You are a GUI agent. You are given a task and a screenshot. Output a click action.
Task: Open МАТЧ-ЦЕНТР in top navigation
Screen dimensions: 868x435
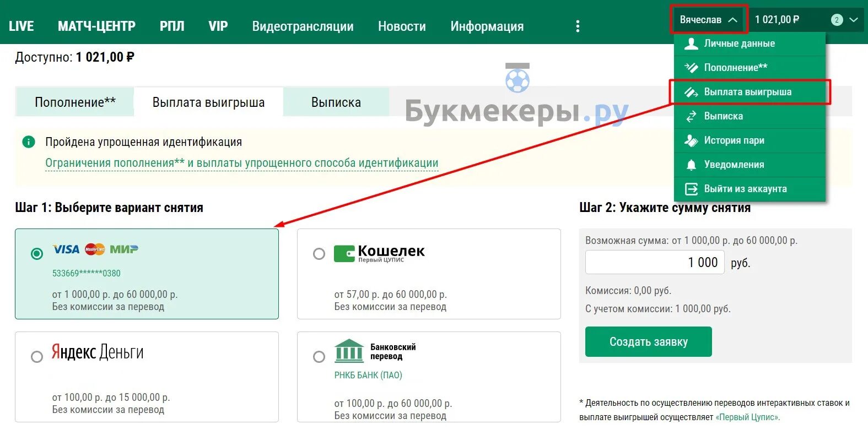tap(96, 26)
